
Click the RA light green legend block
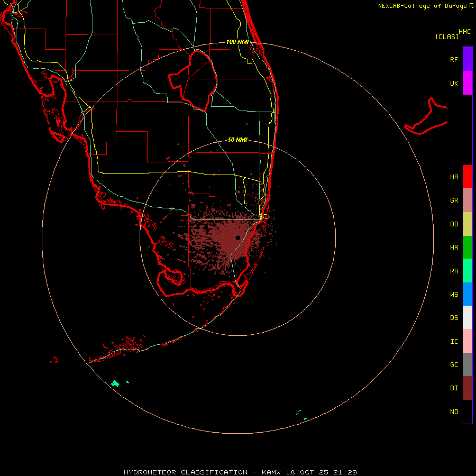467,271
